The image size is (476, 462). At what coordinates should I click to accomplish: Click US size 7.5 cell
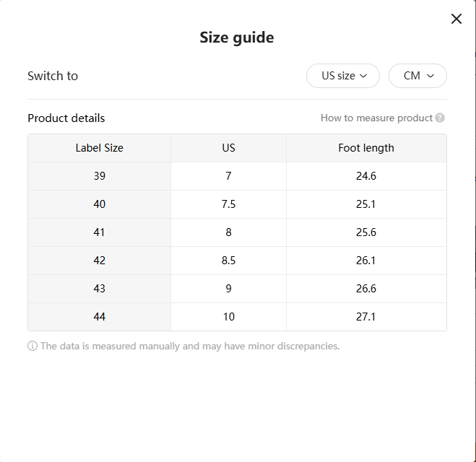pyautogui.click(x=228, y=204)
